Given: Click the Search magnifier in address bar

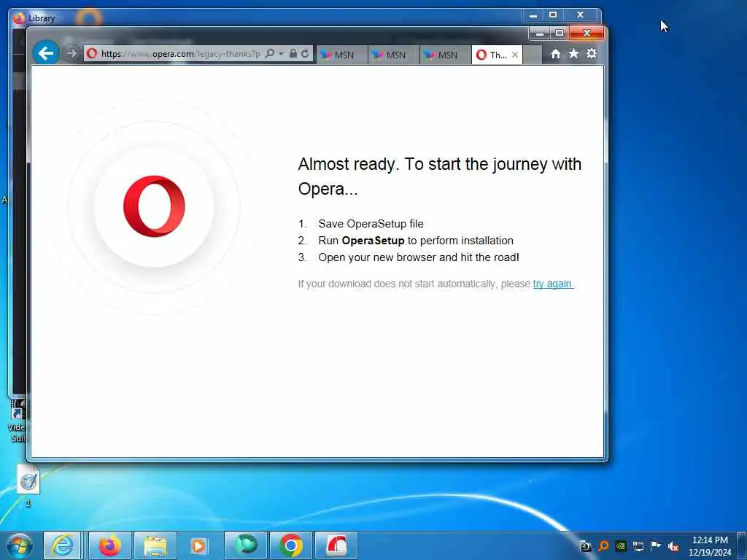Looking at the screenshot, I should [x=270, y=53].
